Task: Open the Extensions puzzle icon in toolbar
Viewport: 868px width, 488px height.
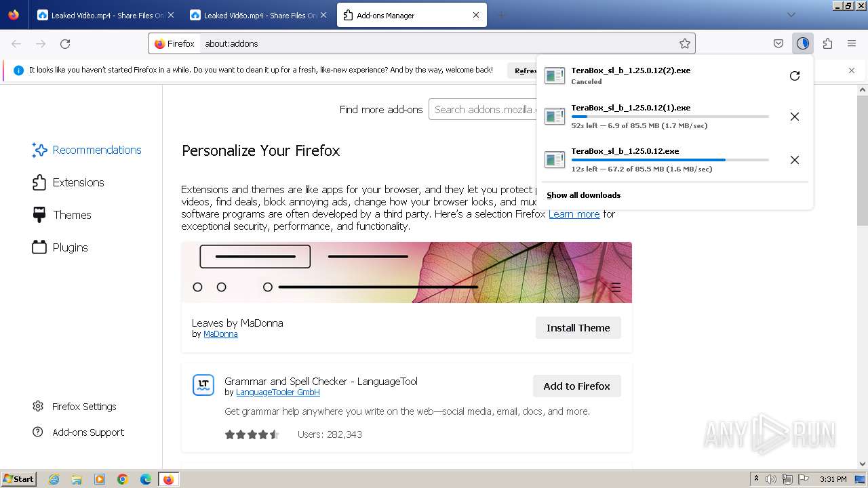Action: click(827, 43)
